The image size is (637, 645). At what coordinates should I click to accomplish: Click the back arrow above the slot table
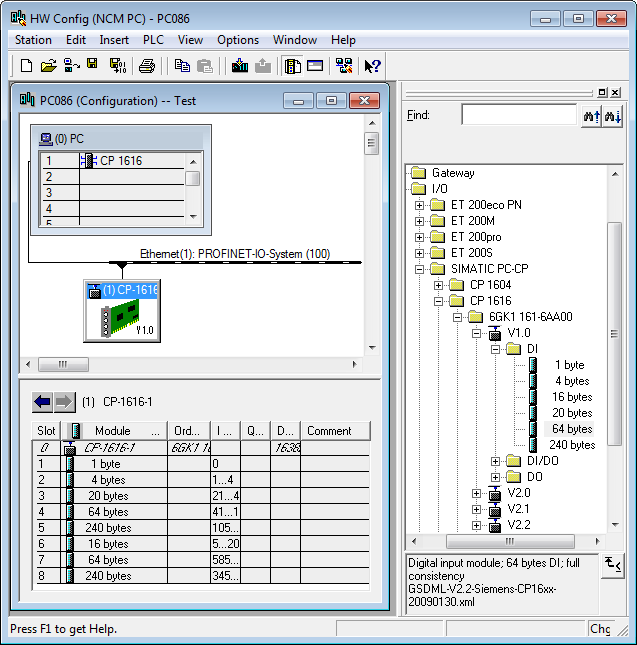tap(42, 402)
